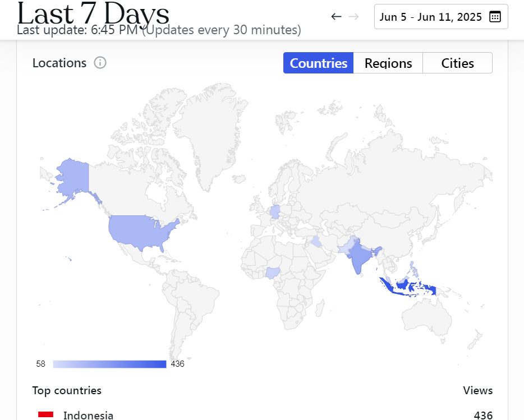This screenshot has width=524, height=420.
Task: Select India on the world map
Action: (357, 256)
